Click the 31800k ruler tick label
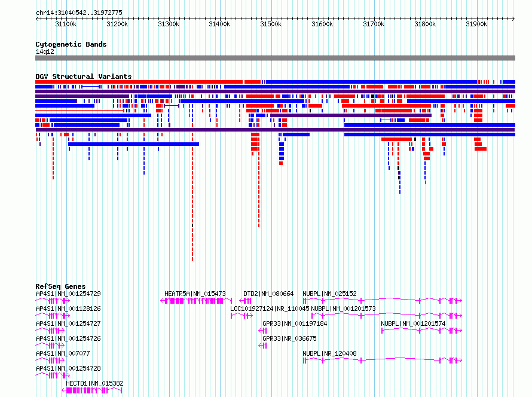This screenshot has height=397, width=532. click(x=425, y=24)
